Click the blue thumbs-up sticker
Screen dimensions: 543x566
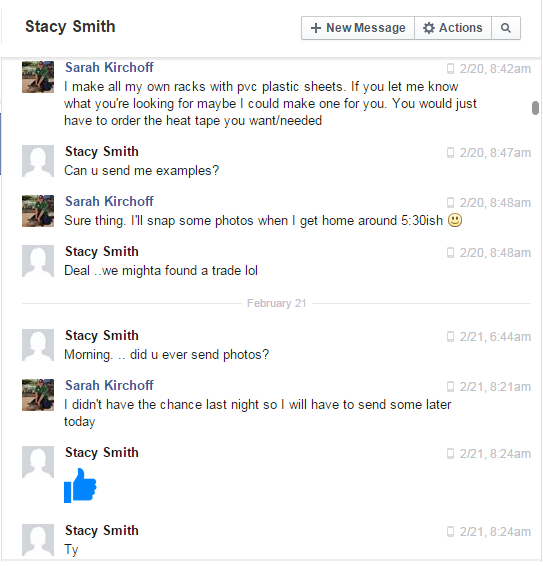tap(80, 485)
